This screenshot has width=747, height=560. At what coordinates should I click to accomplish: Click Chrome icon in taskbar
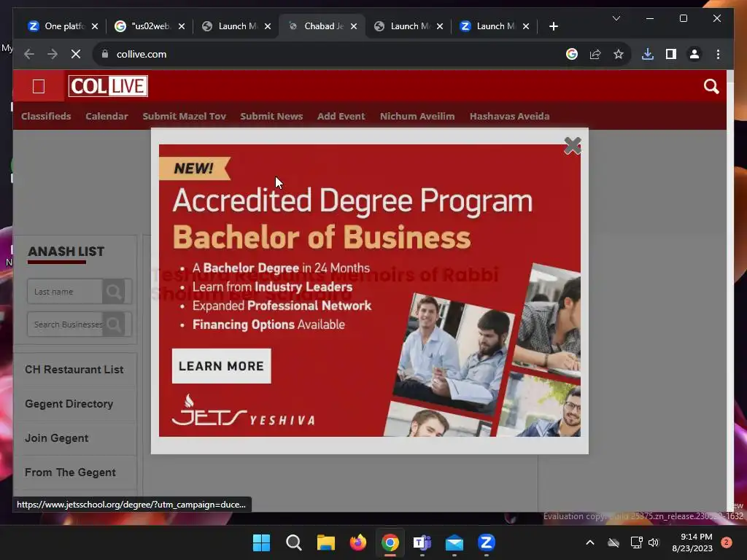(x=390, y=542)
